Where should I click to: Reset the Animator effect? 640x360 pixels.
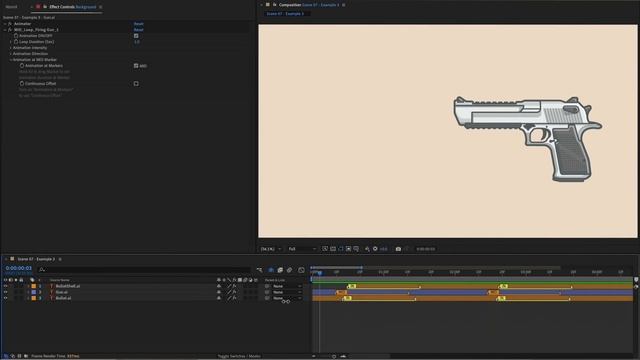(x=139, y=24)
